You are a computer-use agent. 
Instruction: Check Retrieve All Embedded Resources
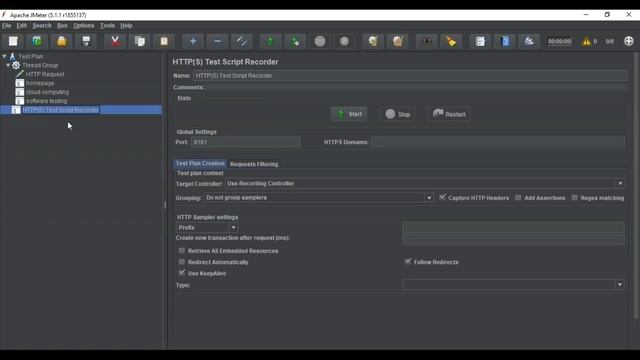pyautogui.click(x=182, y=251)
